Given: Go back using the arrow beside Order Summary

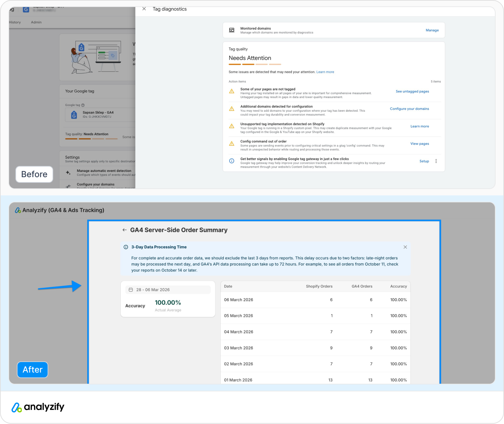Looking at the screenshot, I should 125,230.
